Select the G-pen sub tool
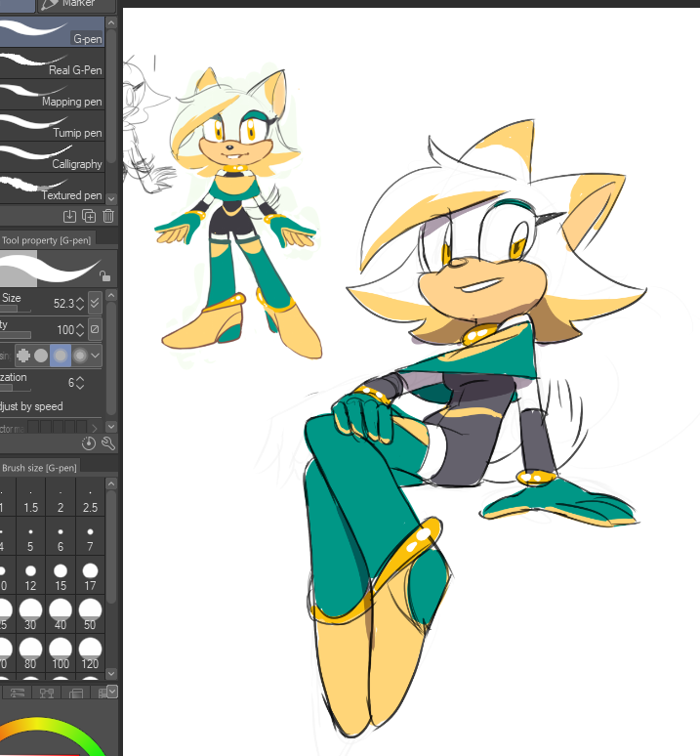 click(52, 32)
